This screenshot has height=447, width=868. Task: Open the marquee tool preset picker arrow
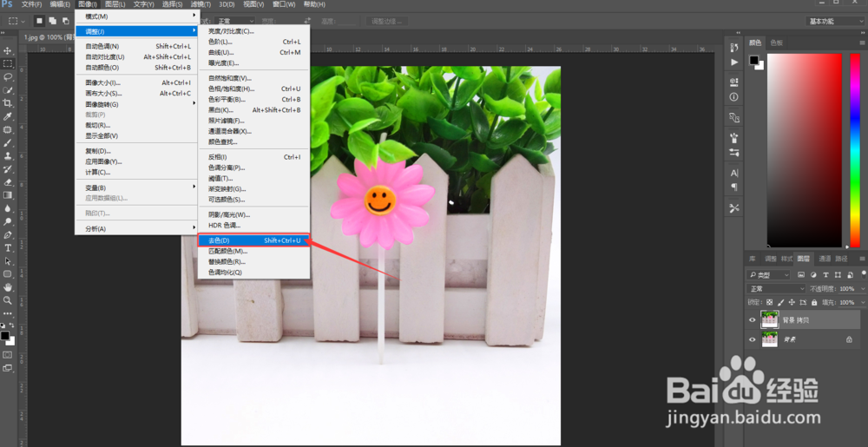[x=23, y=21]
